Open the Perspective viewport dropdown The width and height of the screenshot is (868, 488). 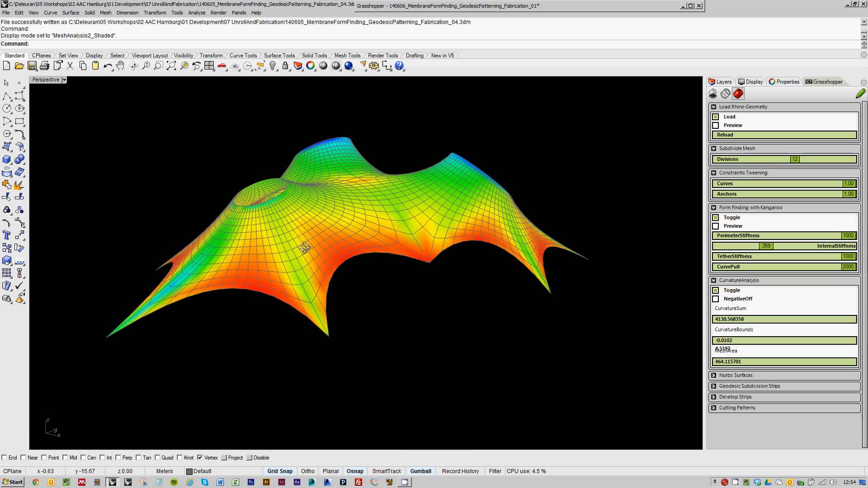[x=64, y=80]
